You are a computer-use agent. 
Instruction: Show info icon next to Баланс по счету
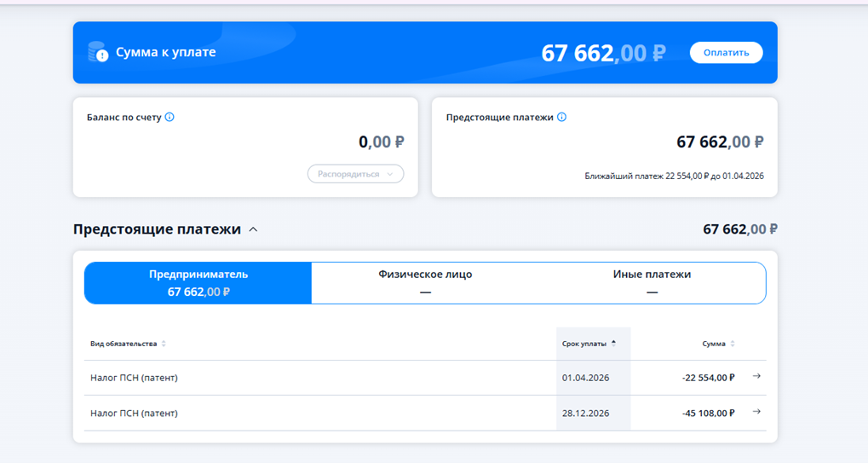(170, 117)
